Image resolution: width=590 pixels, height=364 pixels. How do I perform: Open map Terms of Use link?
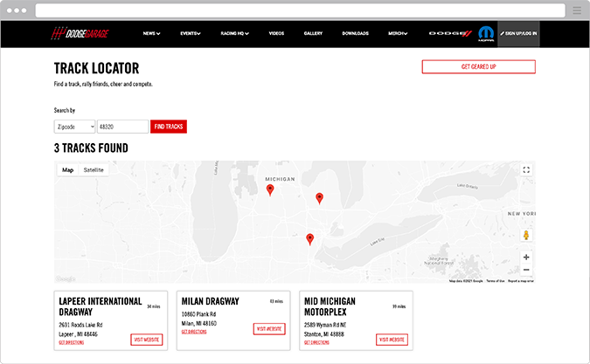click(496, 281)
